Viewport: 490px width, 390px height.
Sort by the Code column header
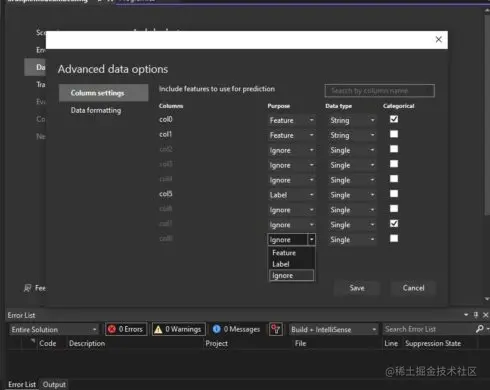point(48,343)
